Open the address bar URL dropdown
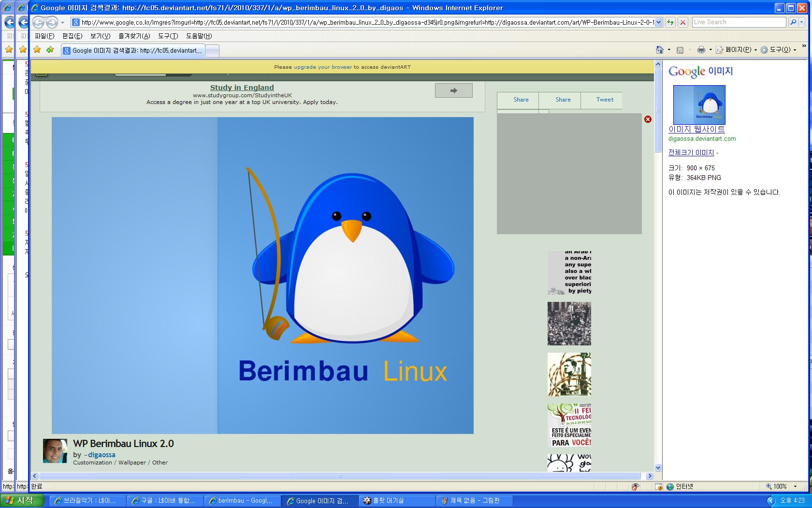 coord(658,22)
